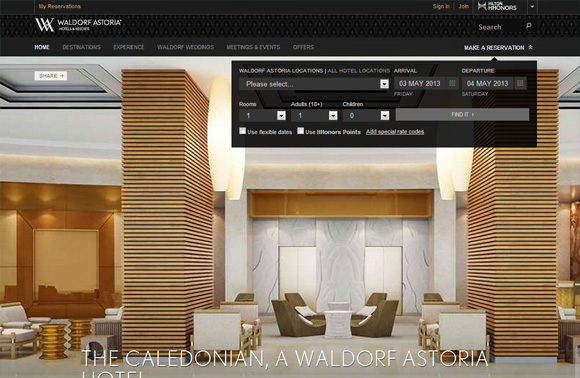
Task: Open Waldorf Weddings menu
Action: tap(185, 47)
